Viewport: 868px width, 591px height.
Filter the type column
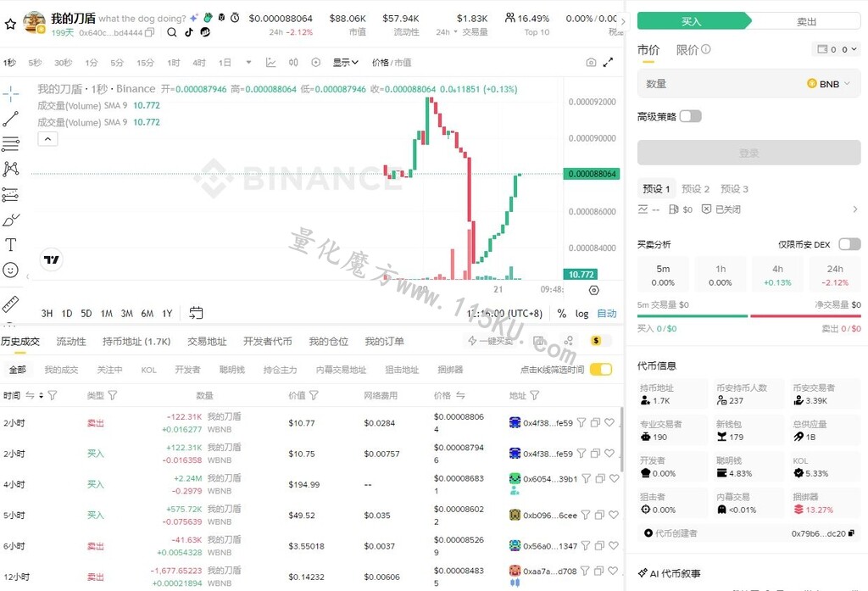[x=113, y=395]
